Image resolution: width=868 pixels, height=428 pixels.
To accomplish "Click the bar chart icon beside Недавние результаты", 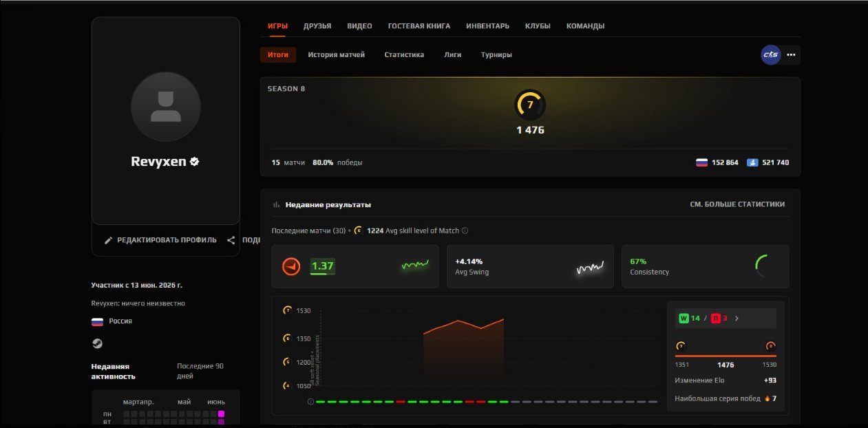I will click(x=277, y=204).
